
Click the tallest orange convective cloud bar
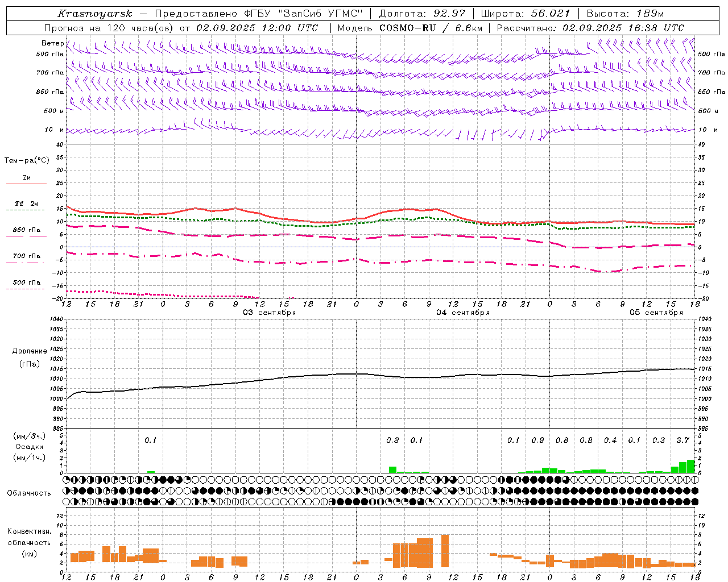pyautogui.click(x=445, y=551)
